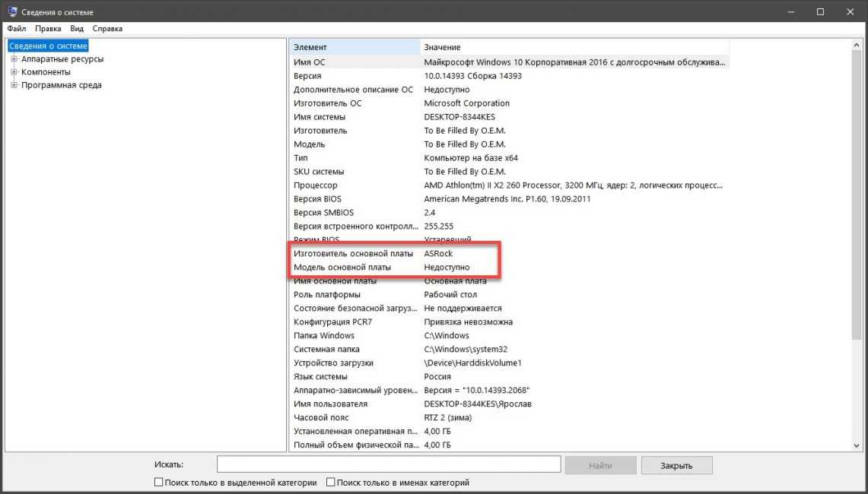This screenshot has width=868, height=494.
Task: Open the Файл menu
Action: (16, 29)
